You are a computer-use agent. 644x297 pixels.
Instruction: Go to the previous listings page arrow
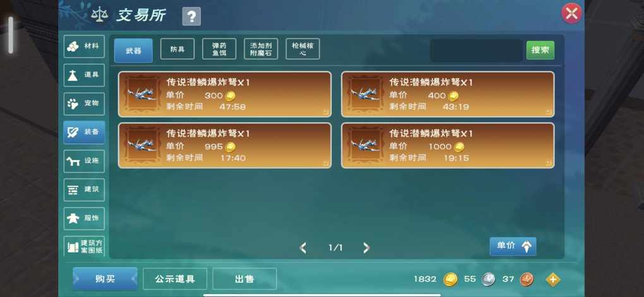click(x=304, y=248)
